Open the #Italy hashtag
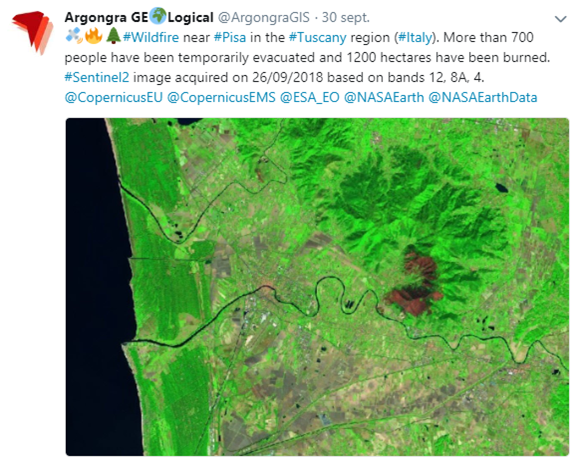The image size is (580, 463). tap(415, 38)
